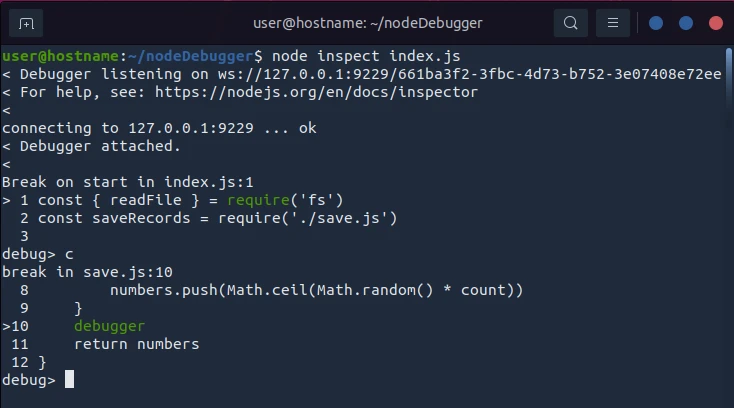Image resolution: width=734 pixels, height=408 pixels.
Task: Click the cursor at the last debug> prompt
Action: pyautogui.click(x=69, y=380)
